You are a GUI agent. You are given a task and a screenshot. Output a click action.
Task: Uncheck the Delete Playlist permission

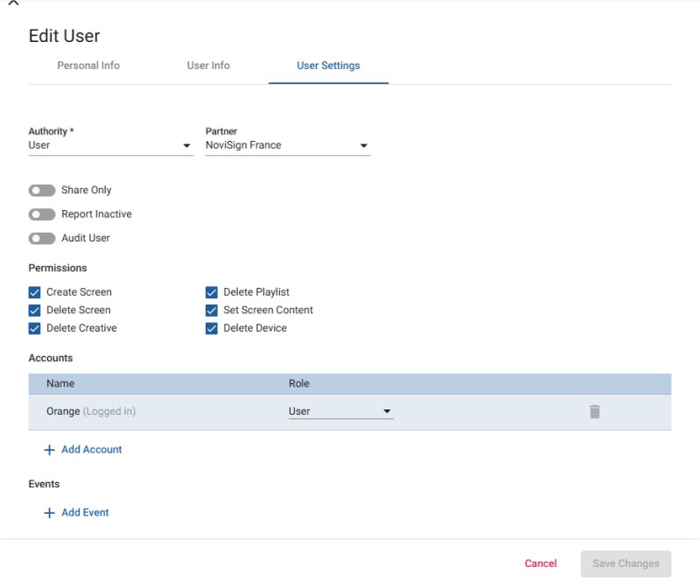pyautogui.click(x=210, y=291)
